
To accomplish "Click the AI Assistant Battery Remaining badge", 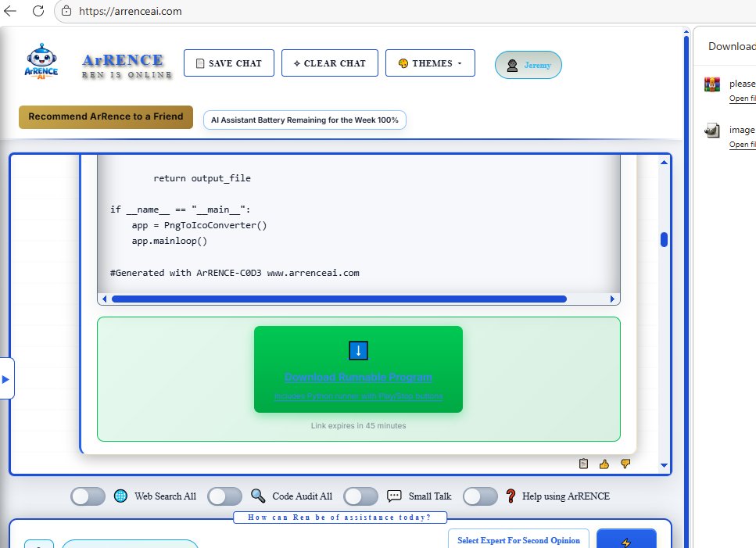I will (x=305, y=120).
